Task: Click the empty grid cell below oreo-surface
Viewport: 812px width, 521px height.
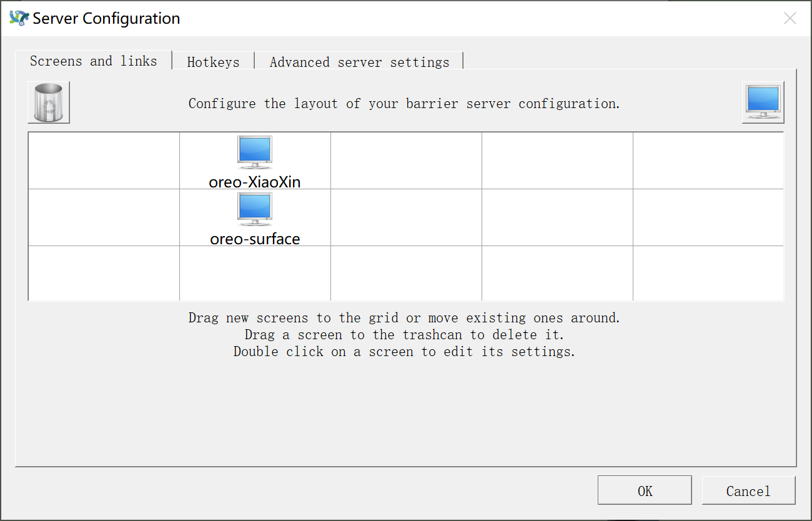Action: point(255,274)
